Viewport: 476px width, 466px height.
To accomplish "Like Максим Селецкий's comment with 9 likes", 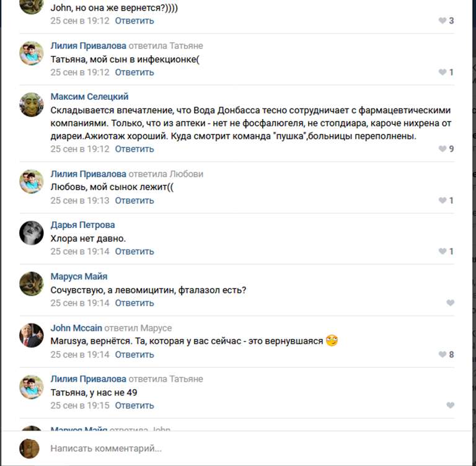I will pos(442,149).
